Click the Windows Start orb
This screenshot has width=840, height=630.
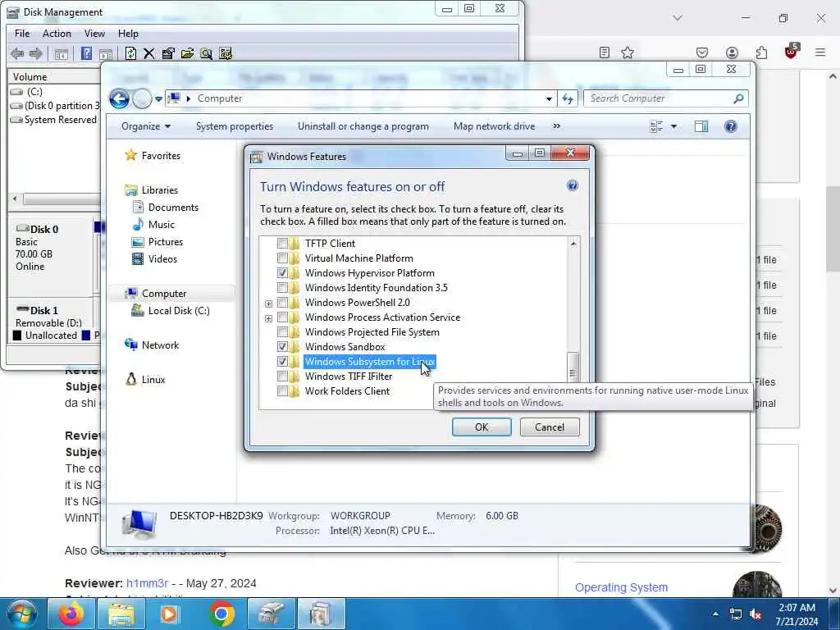point(22,614)
